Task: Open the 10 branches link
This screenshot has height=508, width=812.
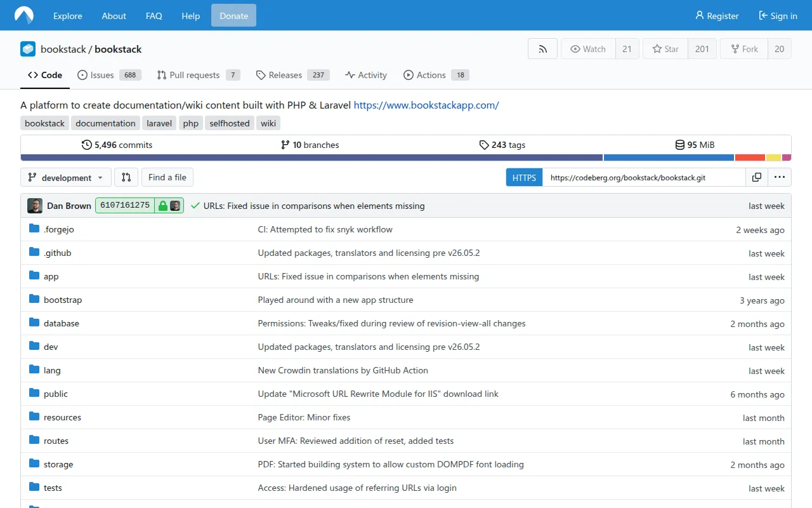Action: [310, 145]
